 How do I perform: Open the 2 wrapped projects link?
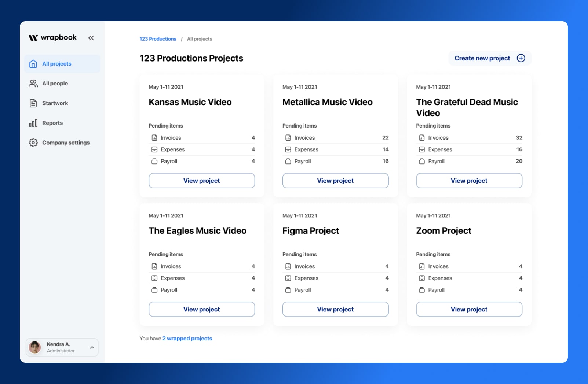coord(187,338)
